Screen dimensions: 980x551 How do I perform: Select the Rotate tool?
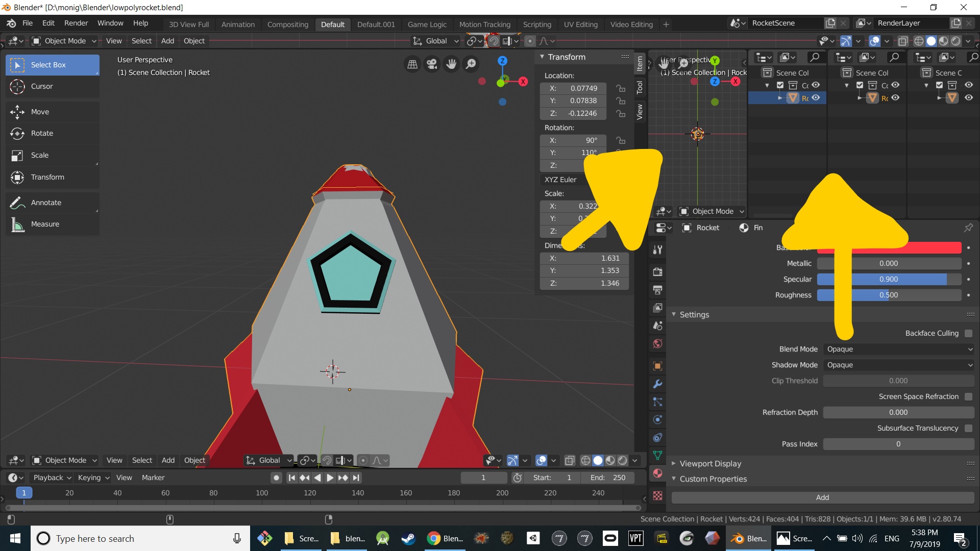click(42, 133)
